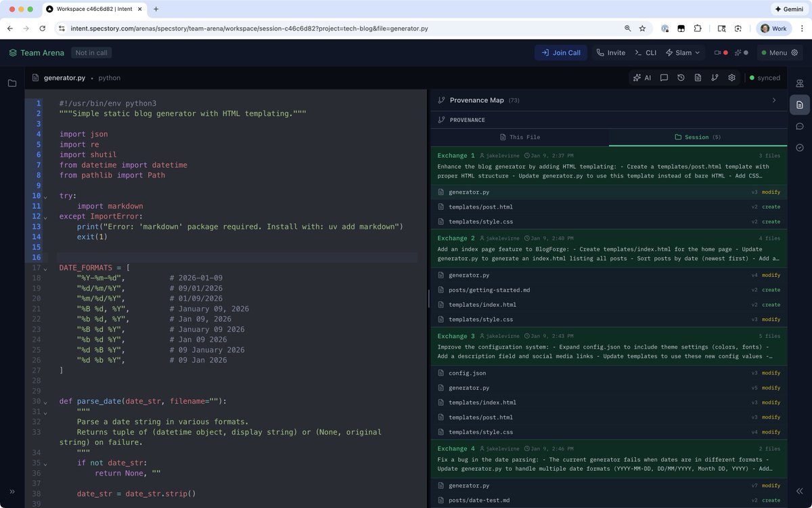Click the Team Arena logo
The height and width of the screenshot is (508, 812).
(37, 53)
